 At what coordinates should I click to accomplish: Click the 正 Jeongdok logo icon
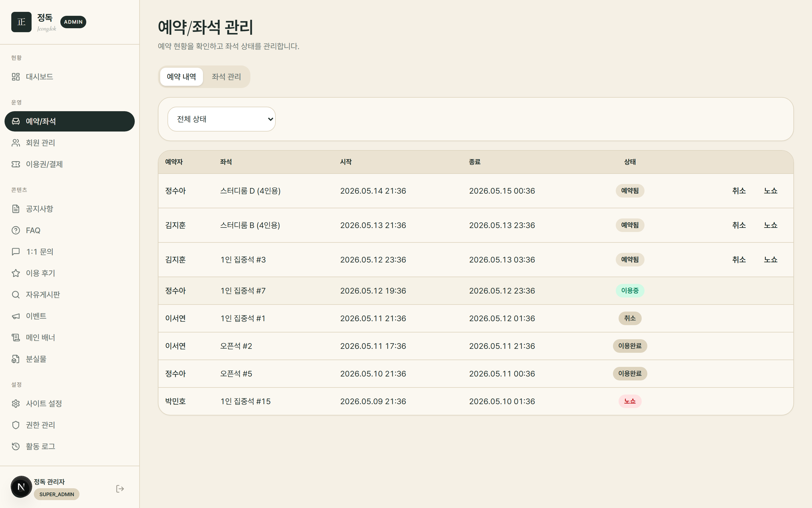point(21,22)
